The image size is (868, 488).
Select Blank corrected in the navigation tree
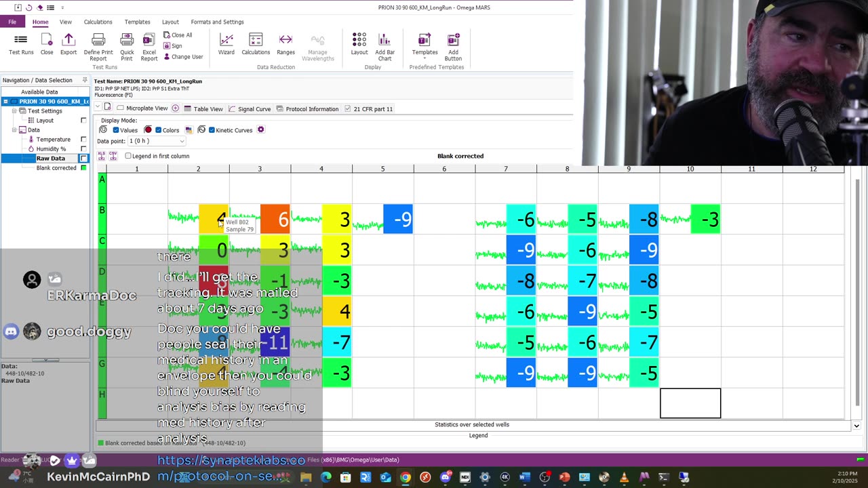click(x=56, y=167)
